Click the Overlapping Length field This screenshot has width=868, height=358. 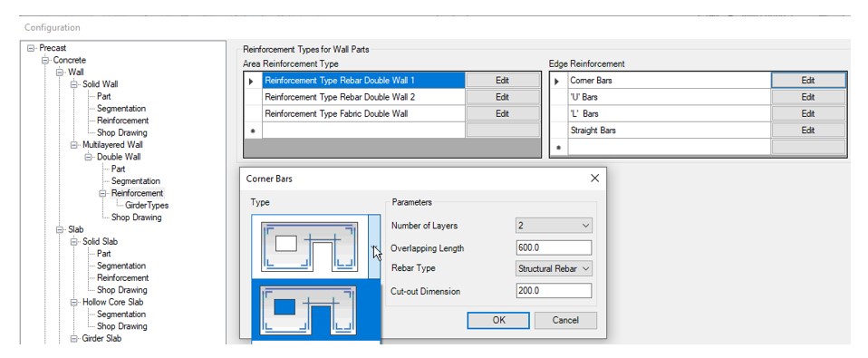tap(554, 248)
